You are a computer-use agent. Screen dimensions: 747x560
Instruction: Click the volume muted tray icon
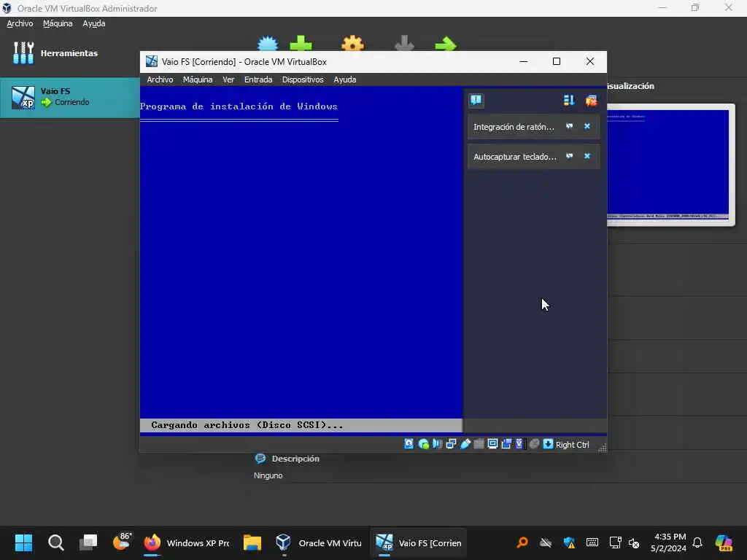pyautogui.click(x=634, y=542)
